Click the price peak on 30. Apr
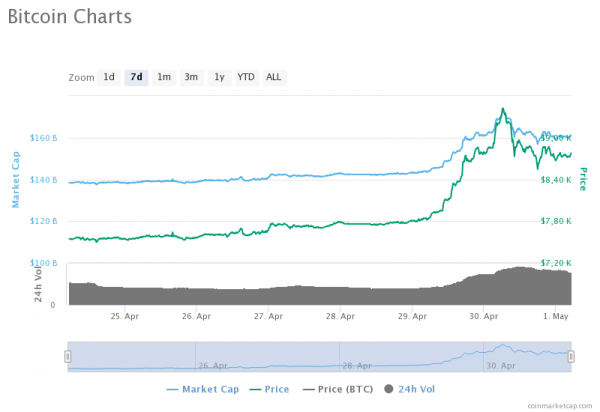 click(503, 109)
